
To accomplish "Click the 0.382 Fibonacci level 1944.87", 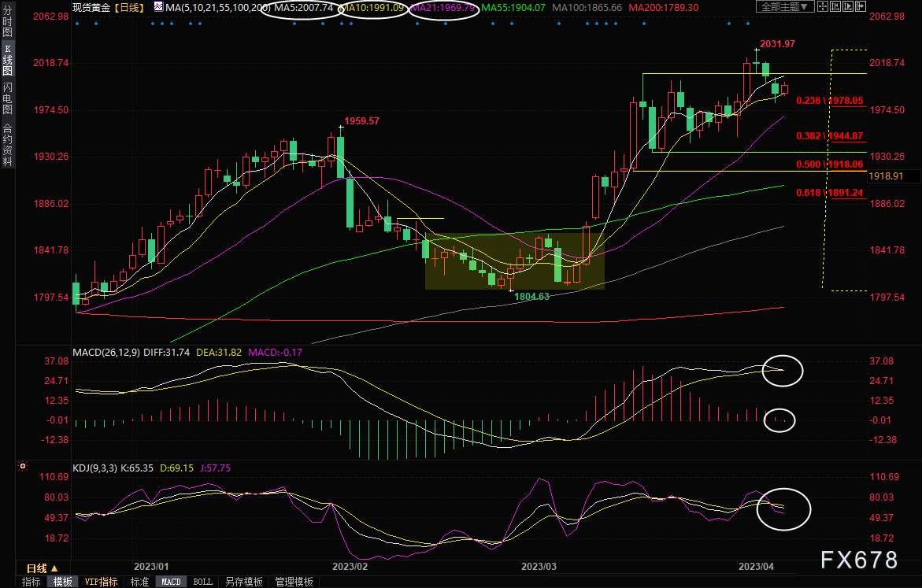I will 830,136.
